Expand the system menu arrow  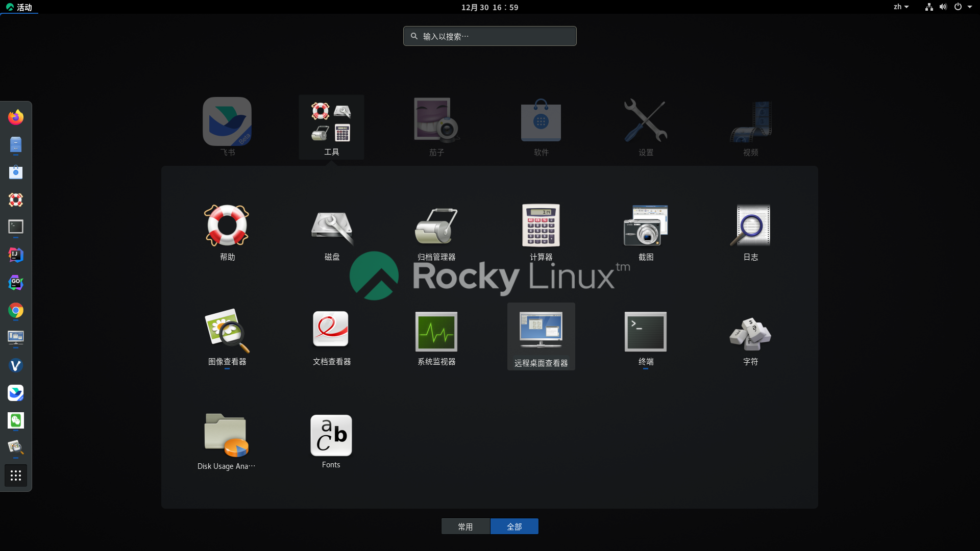click(970, 7)
